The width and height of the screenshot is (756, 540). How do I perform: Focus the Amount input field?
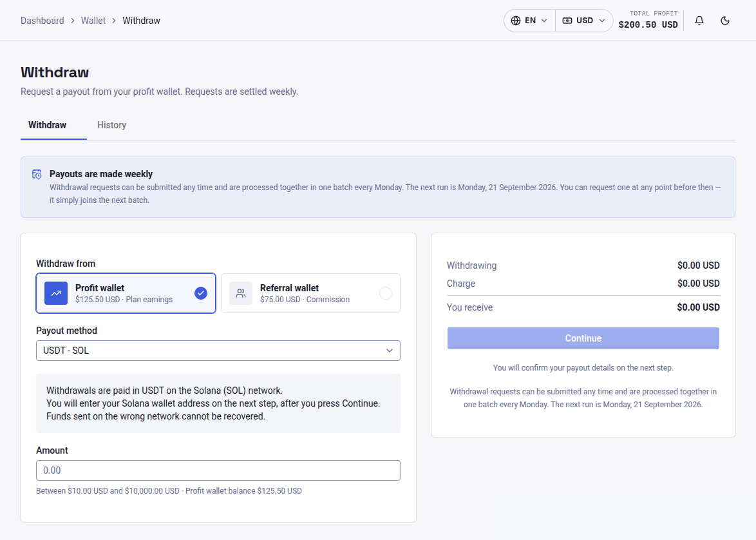pyautogui.click(x=218, y=470)
